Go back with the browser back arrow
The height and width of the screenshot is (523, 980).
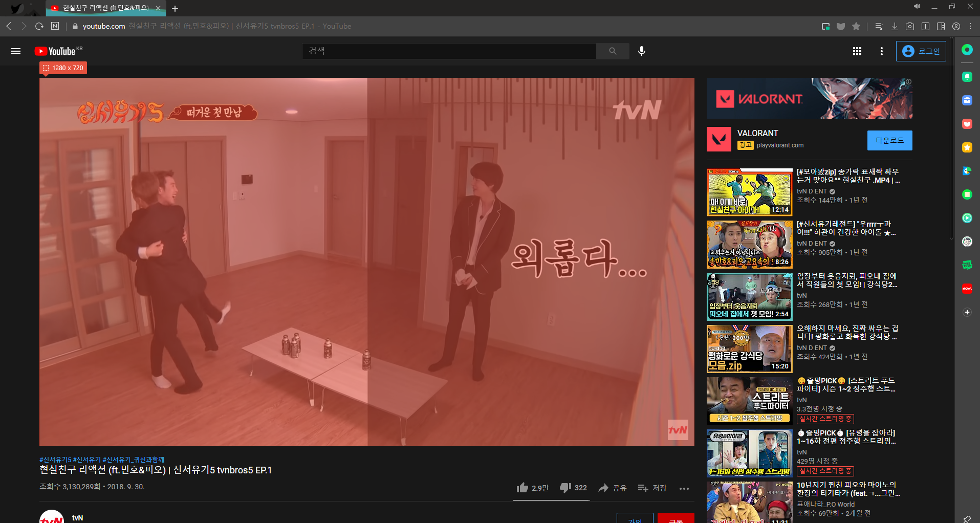9,26
